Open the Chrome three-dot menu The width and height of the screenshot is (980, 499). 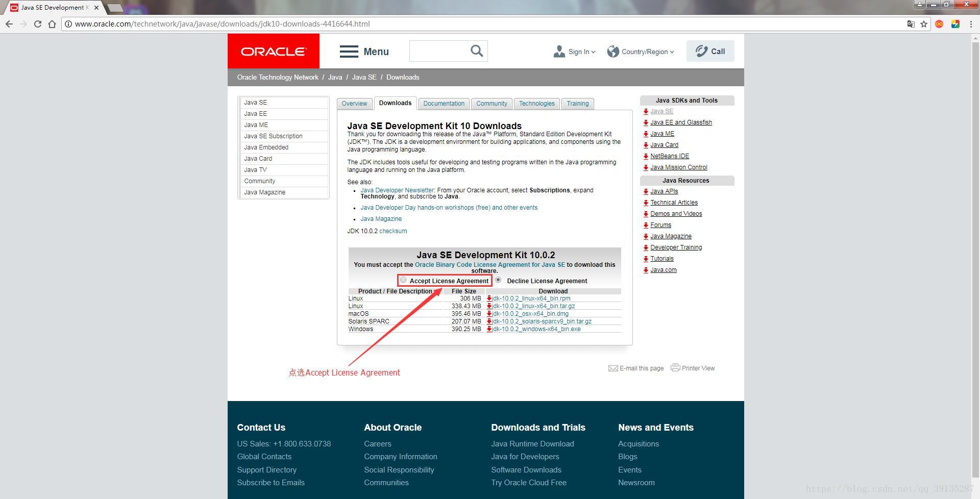click(x=971, y=24)
